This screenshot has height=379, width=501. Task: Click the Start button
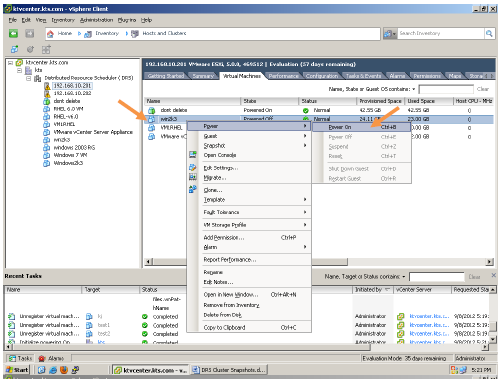coord(17,370)
